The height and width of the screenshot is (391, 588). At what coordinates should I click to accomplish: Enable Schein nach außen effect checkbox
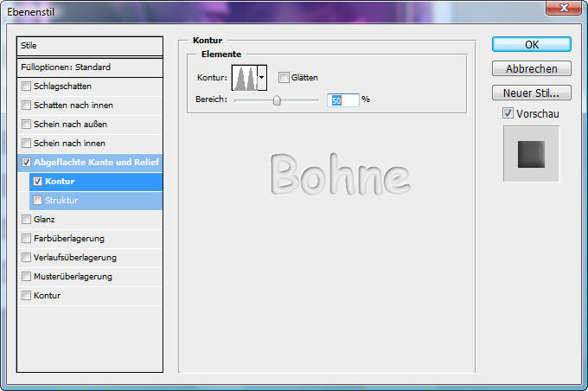[27, 125]
